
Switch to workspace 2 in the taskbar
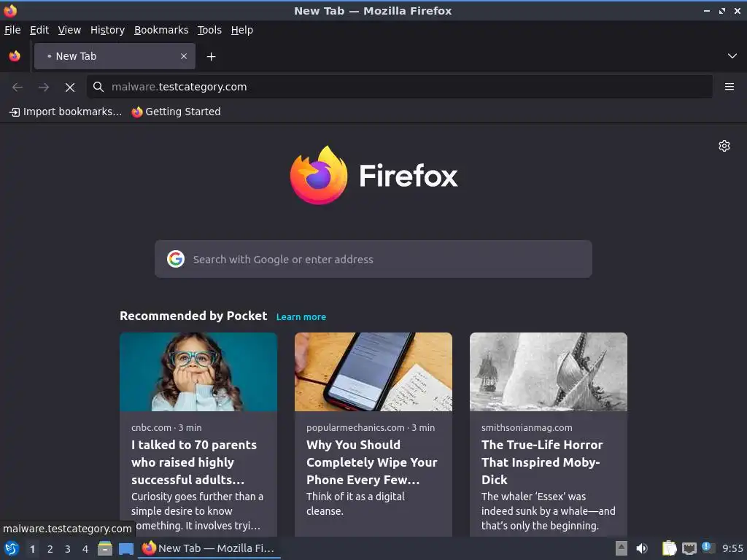(50, 549)
